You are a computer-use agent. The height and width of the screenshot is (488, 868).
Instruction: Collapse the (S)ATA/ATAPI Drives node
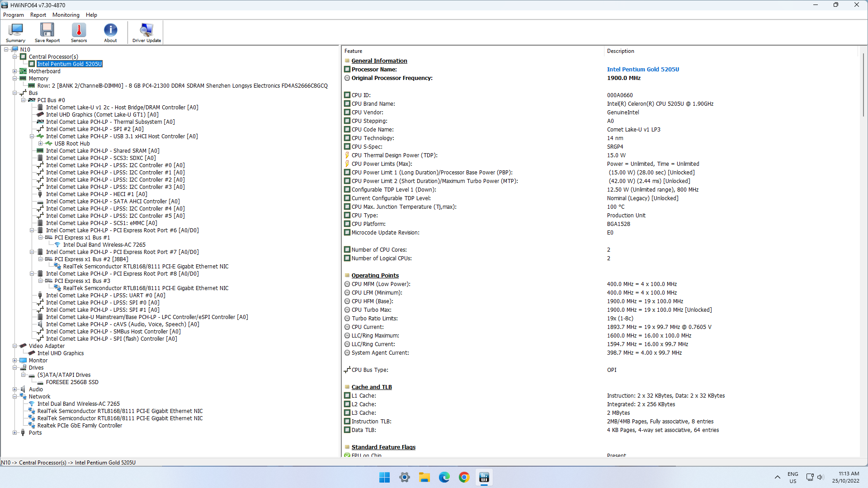pos(24,375)
